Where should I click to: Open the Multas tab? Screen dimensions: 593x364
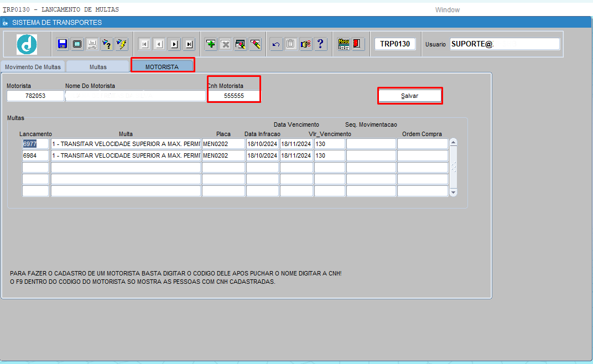(x=98, y=66)
